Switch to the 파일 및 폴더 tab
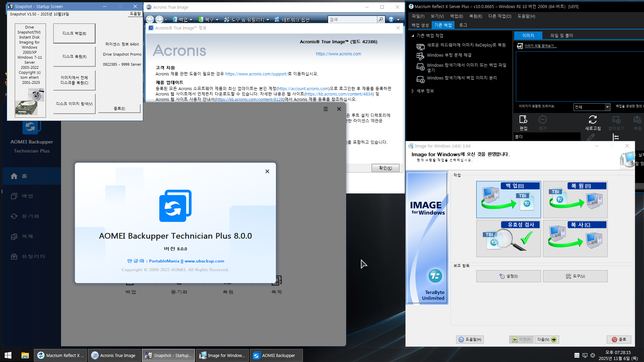This screenshot has height=362, width=644. click(561, 36)
